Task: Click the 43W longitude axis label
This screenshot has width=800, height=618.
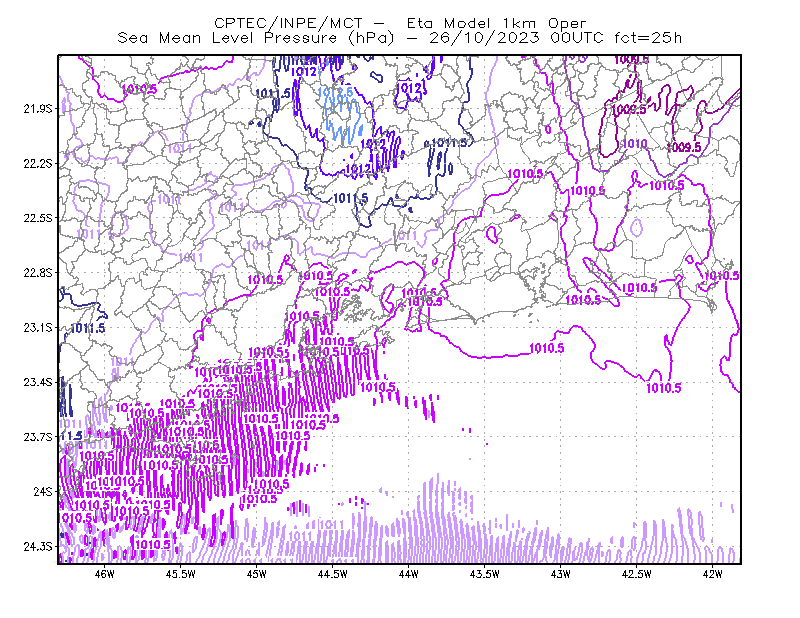Action: [x=560, y=574]
